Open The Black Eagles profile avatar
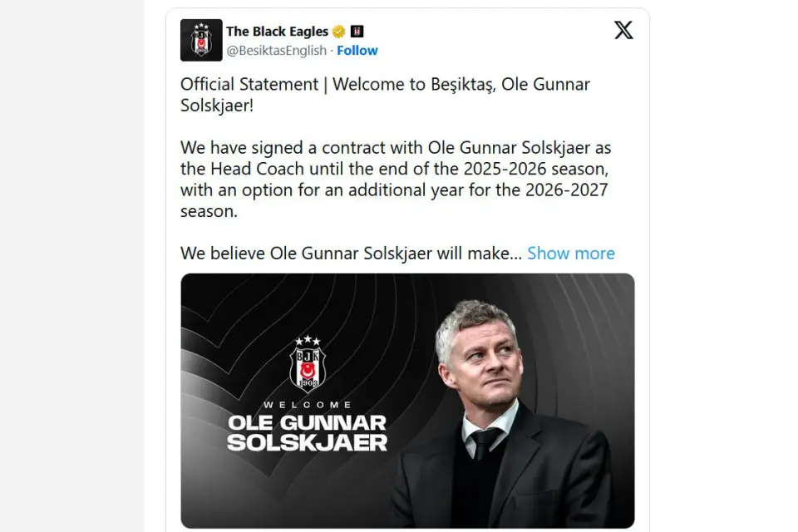Screen dimensions: 798x532 coord(201,40)
